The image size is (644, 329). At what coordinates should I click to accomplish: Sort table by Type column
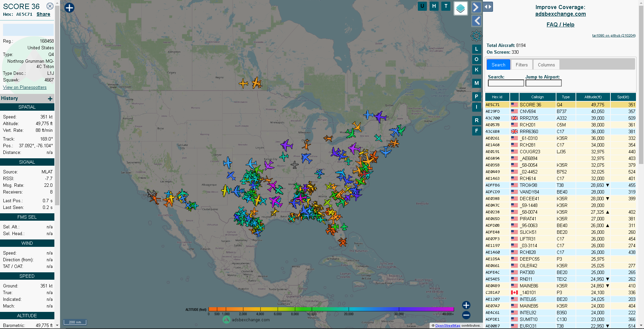566,97
